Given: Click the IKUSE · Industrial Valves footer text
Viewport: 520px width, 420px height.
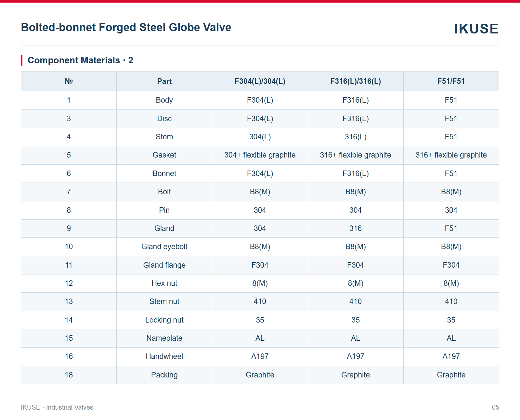Looking at the screenshot, I should point(57,407).
